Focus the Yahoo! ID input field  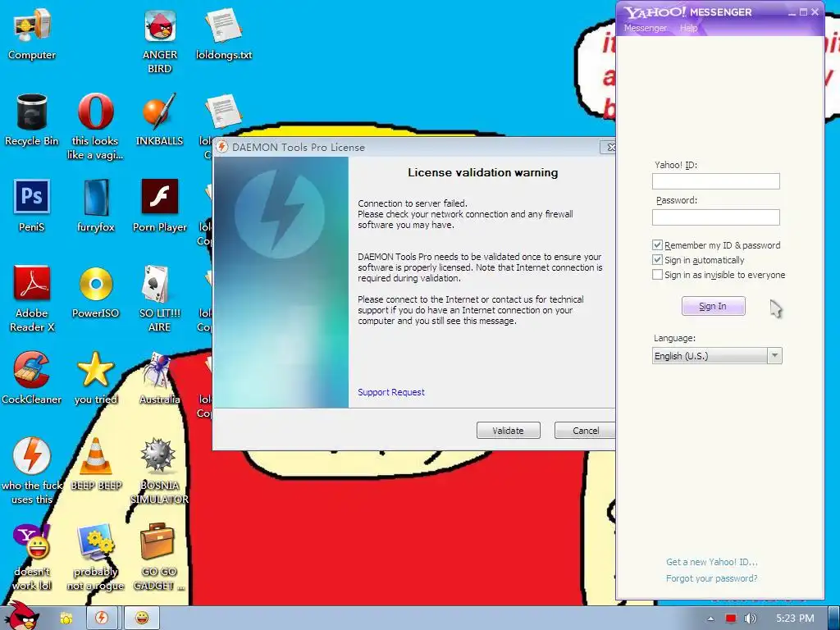coord(715,181)
